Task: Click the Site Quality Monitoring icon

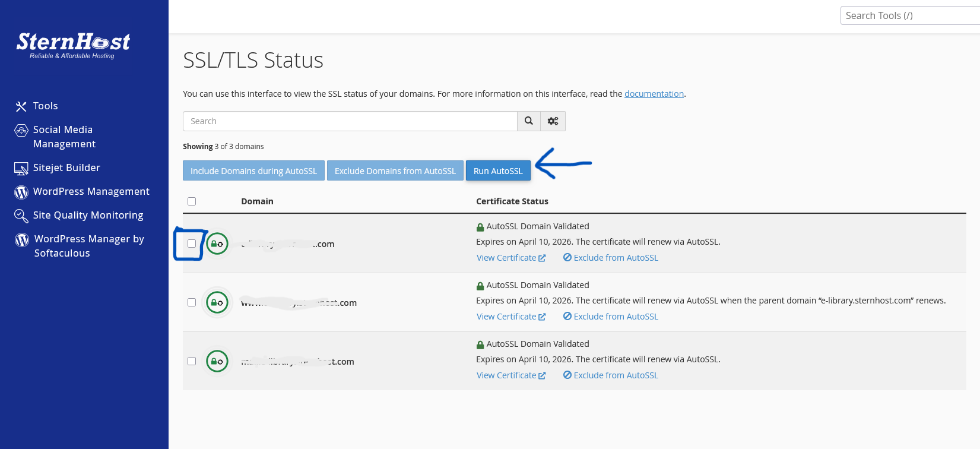Action: point(21,216)
